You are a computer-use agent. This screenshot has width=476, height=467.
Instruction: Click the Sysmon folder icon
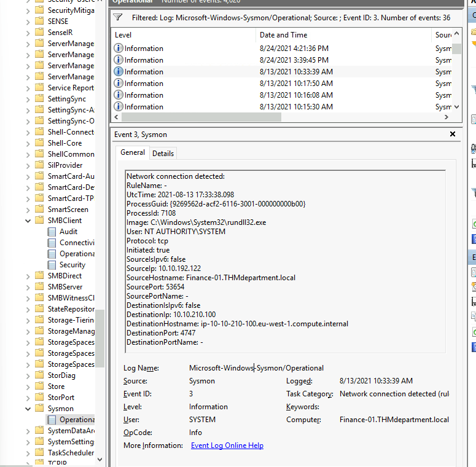tap(39, 408)
